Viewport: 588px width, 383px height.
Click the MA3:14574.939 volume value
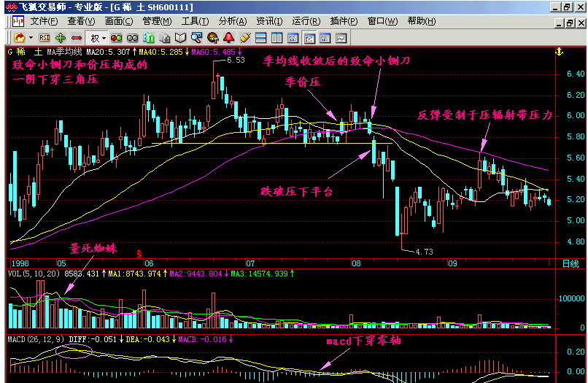[x=259, y=274]
